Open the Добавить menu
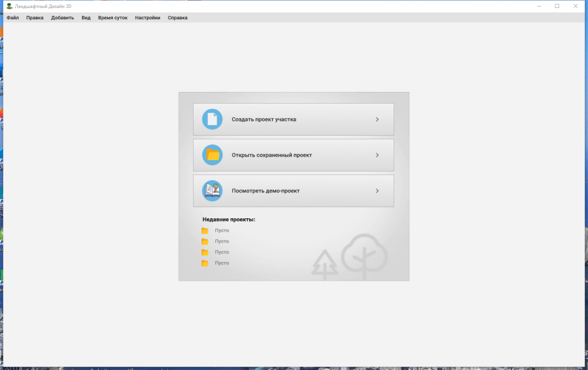Screen dimensions: 588x370 [x=62, y=18]
